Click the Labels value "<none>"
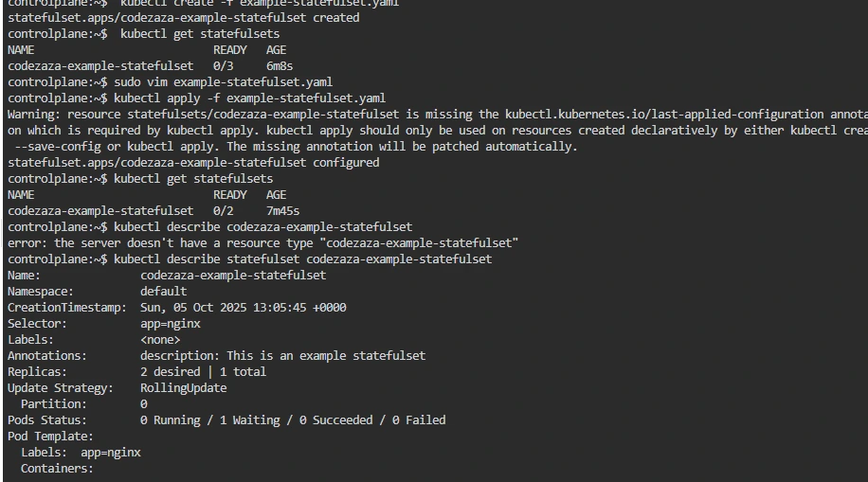Image resolution: width=868 pixels, height=482 pixels. click(x=160, y=340)
